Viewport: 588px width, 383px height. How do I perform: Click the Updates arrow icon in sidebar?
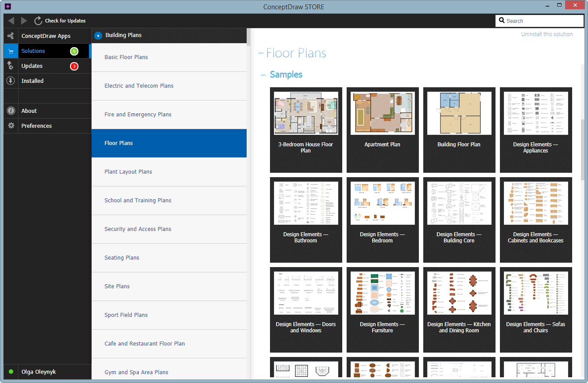point(11,66)
